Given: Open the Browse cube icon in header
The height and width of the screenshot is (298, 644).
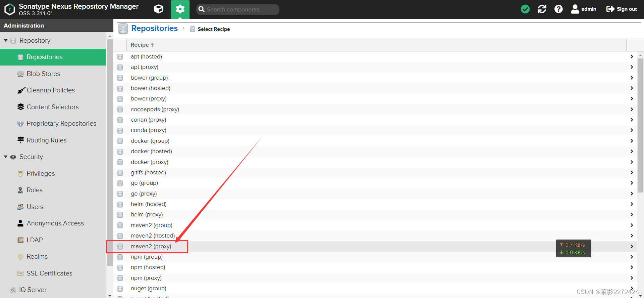Looking at the screenshot, I should pyautogui.click(x=159, y=9).
